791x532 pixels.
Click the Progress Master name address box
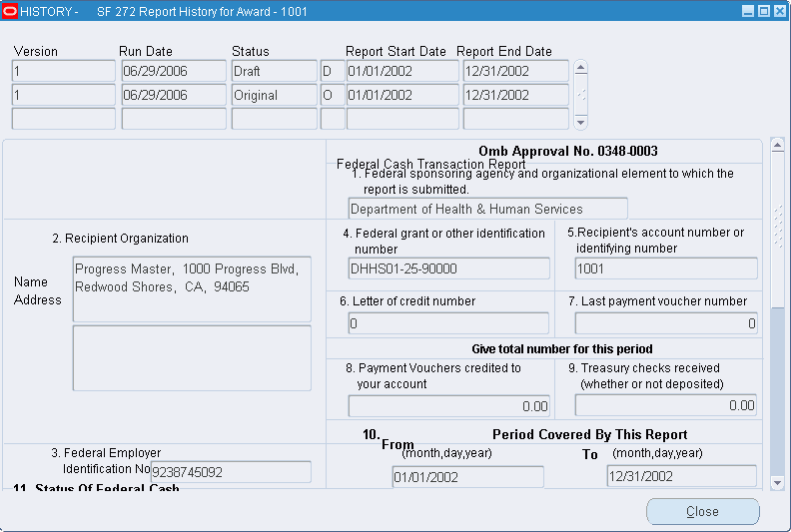(x=192, y=288)
